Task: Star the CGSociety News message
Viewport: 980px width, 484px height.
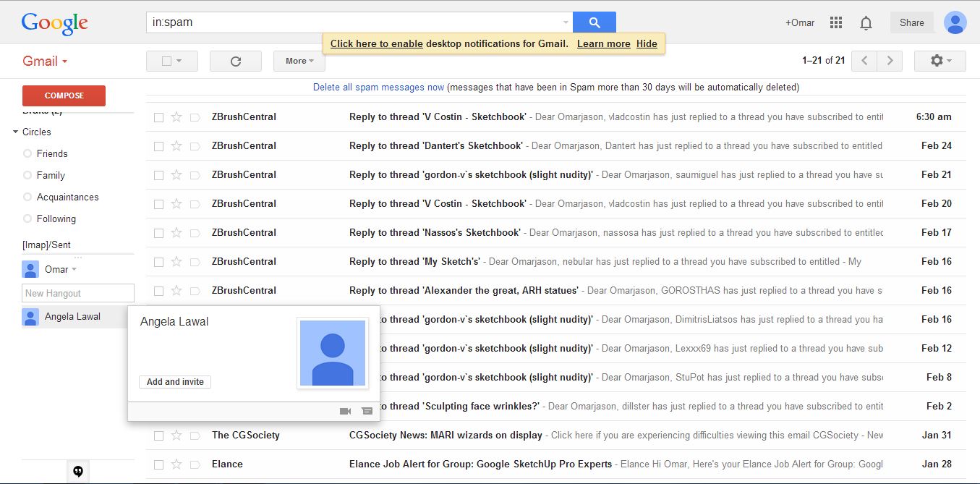Action: (x=176, y=435)
